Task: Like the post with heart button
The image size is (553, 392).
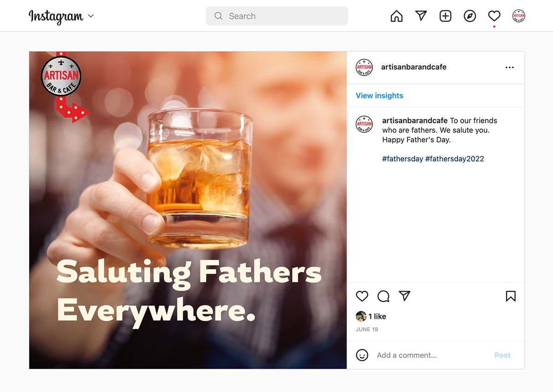Action: click(x=362, y=296)
